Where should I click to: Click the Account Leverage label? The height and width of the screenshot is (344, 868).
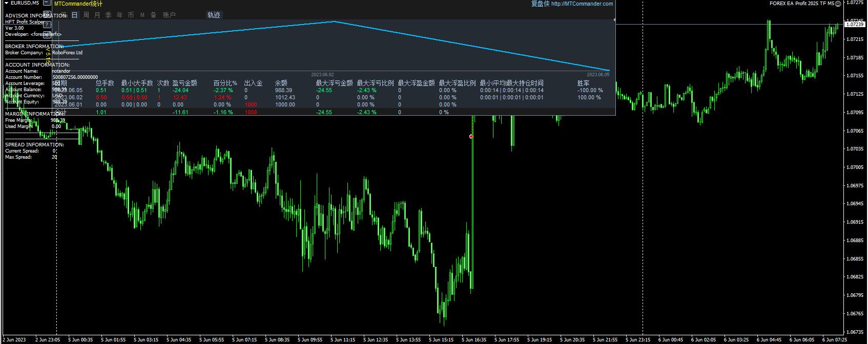pyautogui.click(x=25, y=83)
